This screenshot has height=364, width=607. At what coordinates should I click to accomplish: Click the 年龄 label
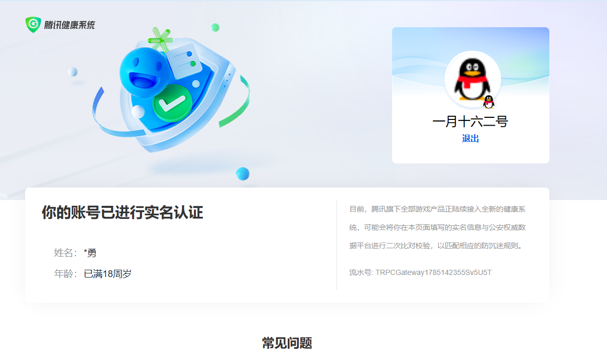[x=65, y=274]
